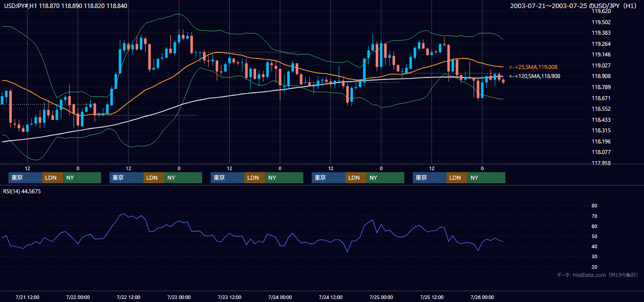Click the RSI 40 level label
Viewport: 644px width, 302px height.
click(594, 246)
